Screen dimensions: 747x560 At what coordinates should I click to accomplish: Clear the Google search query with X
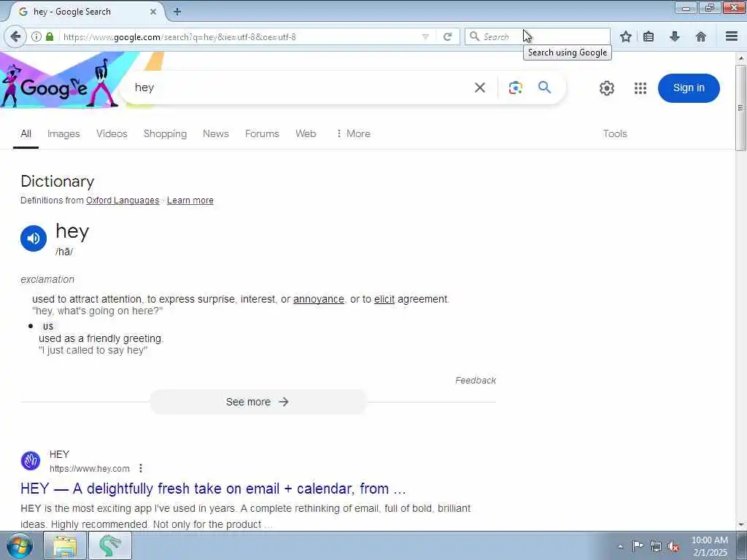point(480,87)
